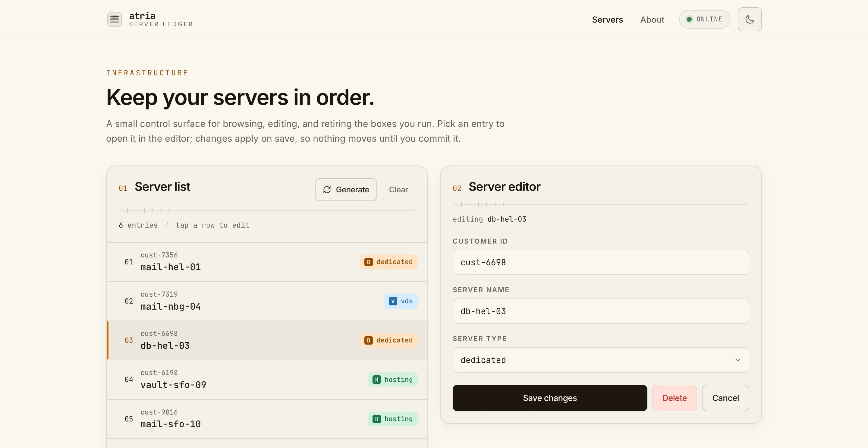Image resolution: width=868 pixels, height=448 pixels.
Task: Click the V icon on mail-nbg-04 vds badge
Action: pyautogui.click(x=392, y=301)
